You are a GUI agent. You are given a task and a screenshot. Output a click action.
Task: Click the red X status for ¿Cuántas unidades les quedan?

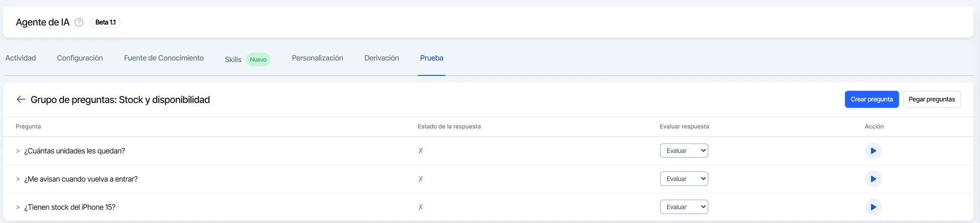pyautogui.click(x=421, y=151)
